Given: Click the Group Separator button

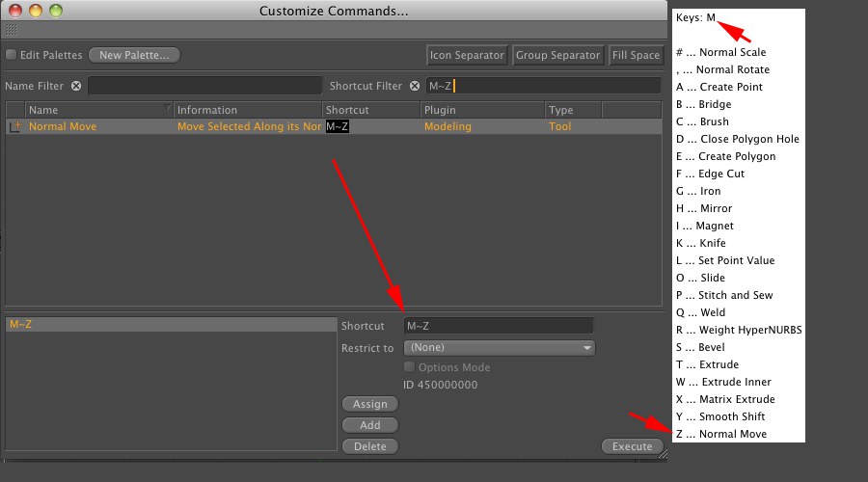Looking at the screenshot, I should coord(557,55).
